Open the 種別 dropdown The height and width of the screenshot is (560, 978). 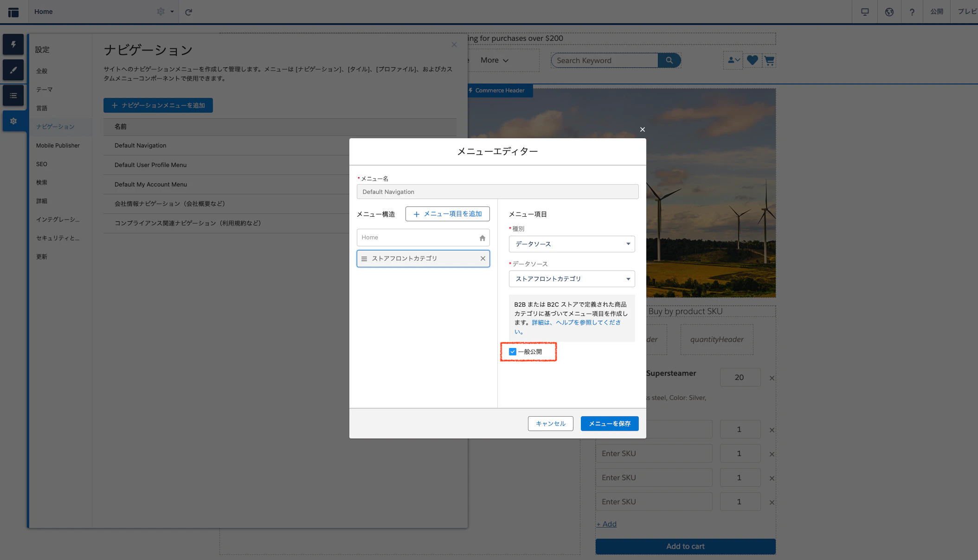click(x=572, y=244)
